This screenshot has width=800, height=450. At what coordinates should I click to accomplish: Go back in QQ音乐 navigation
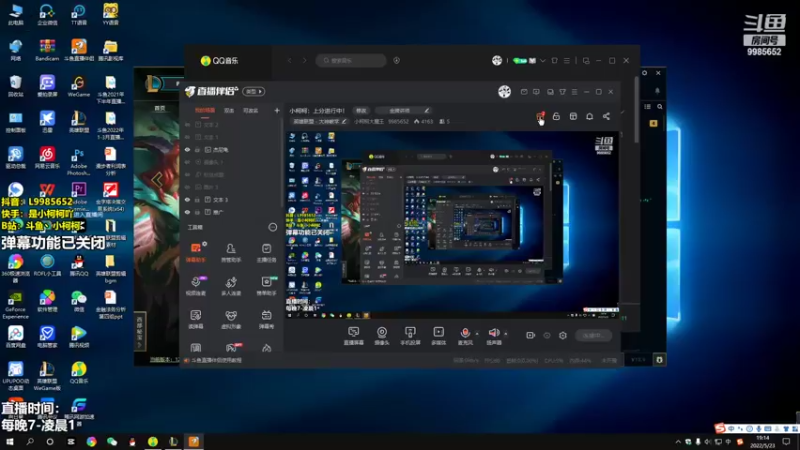click(x=289, y=60)
